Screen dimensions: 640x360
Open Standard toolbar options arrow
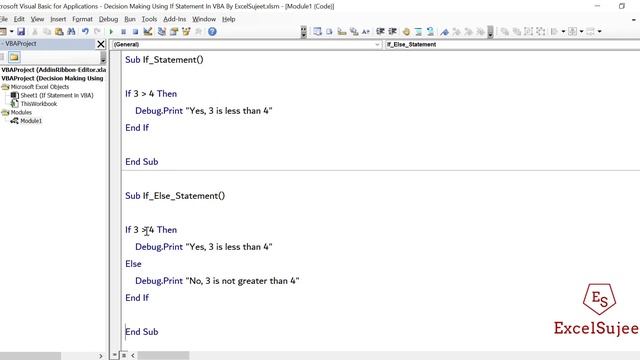click(303, 31)
